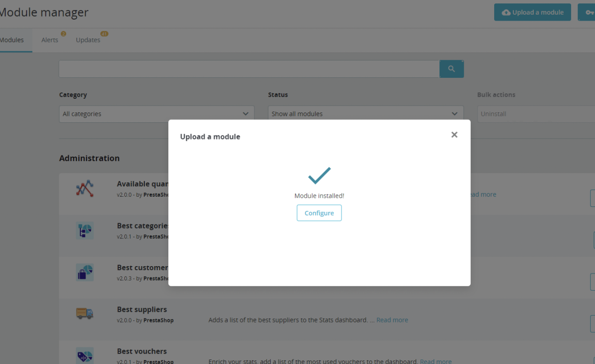
Task: Click the Best suppliers description text
Action: pyautogui.click(x=292, y=320)
